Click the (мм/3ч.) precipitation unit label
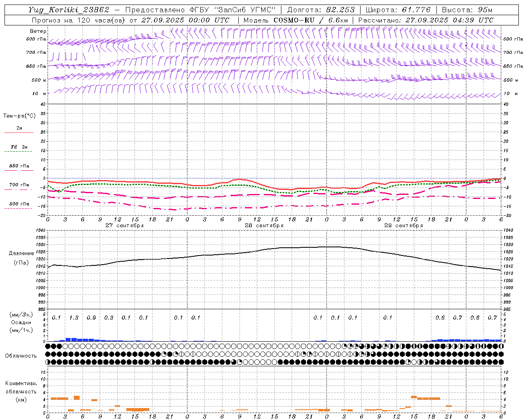The width and height of the screenshot is (525, 420). click(x=21, y=315)
